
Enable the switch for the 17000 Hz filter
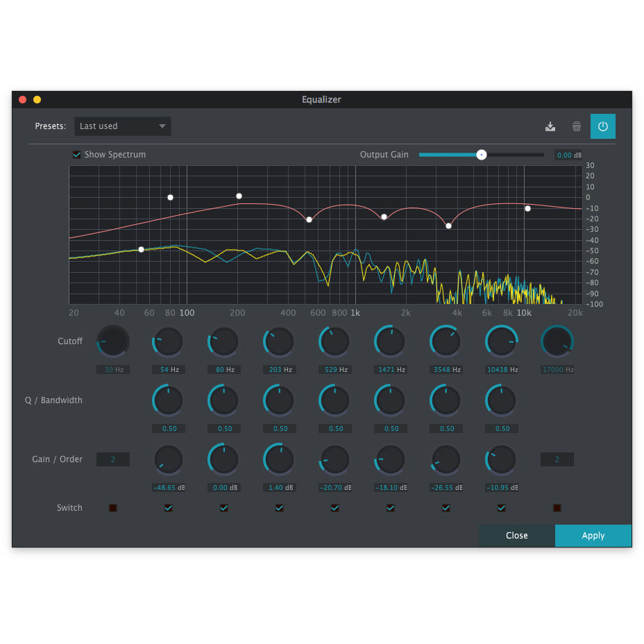557,508
